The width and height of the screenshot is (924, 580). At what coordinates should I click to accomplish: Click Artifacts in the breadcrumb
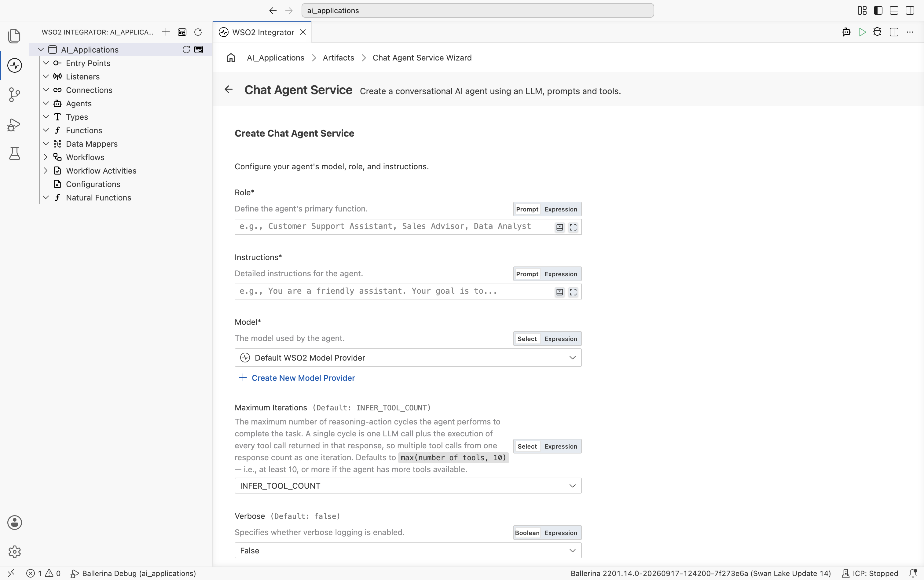(338, 57)
